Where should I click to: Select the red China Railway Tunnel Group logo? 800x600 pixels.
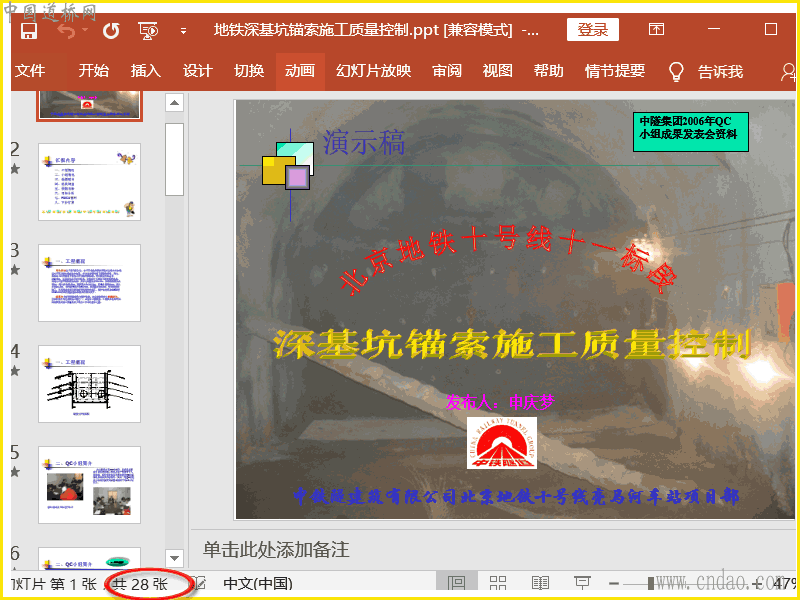[502, 443]
